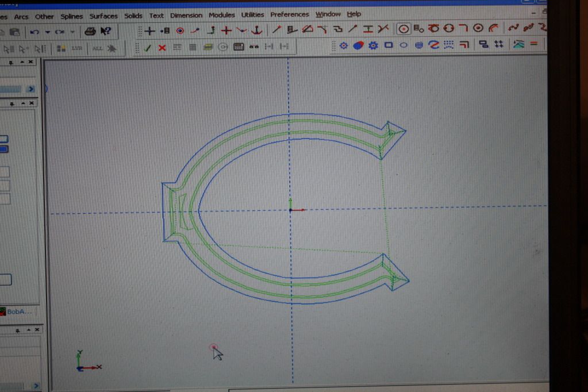Click the ALL selection button

coord(98,48)
